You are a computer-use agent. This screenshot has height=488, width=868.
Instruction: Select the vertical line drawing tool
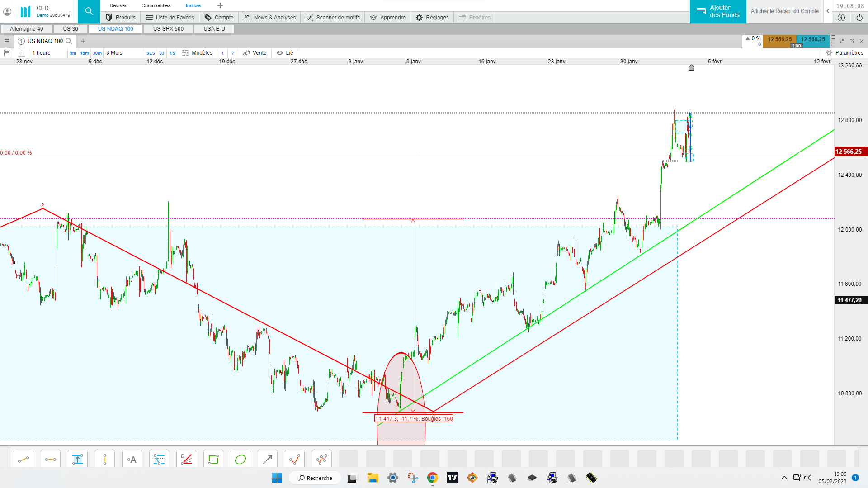pos(105,460)
